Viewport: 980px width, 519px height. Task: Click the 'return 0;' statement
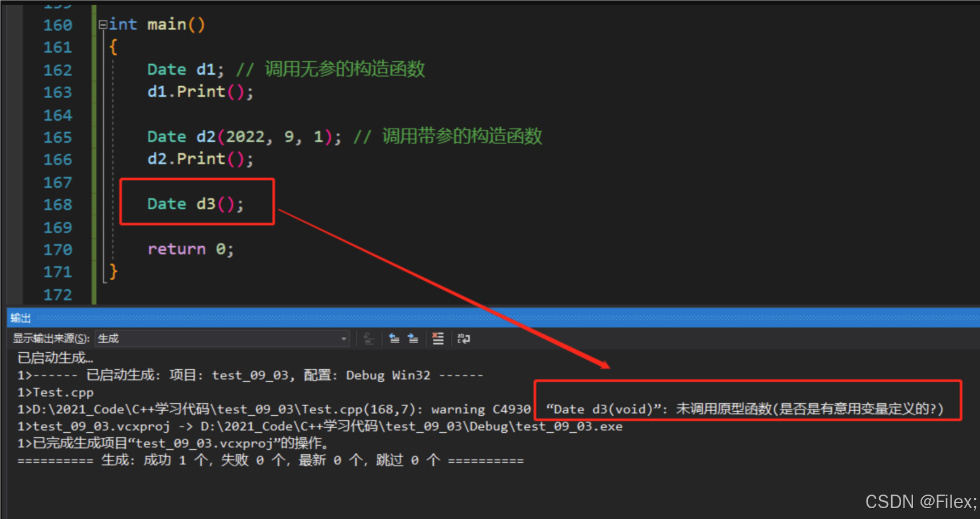(x=191, y=249)
